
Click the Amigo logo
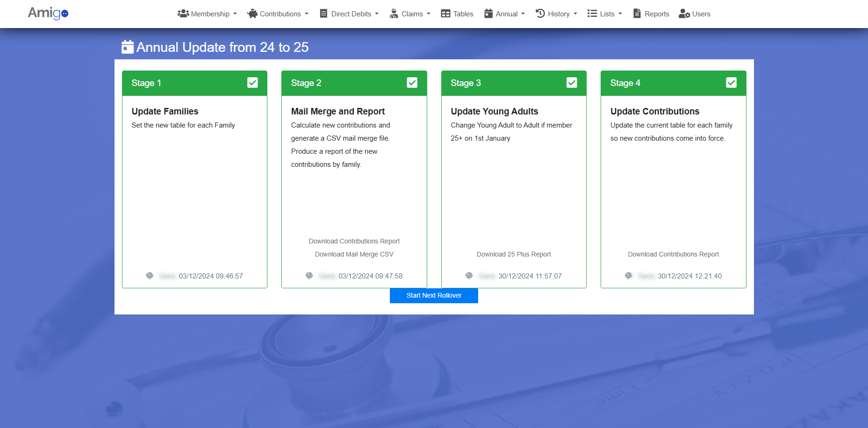pos(48,13)
